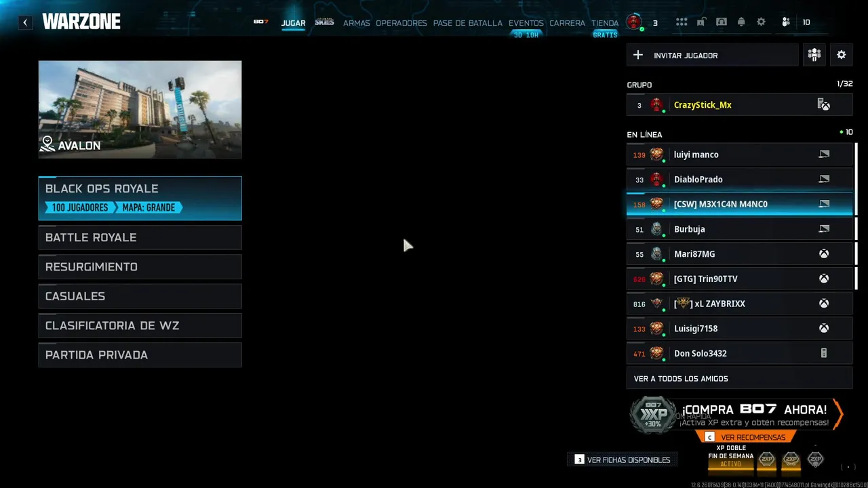Open settings gear in the top header

[x=761, y=22]
